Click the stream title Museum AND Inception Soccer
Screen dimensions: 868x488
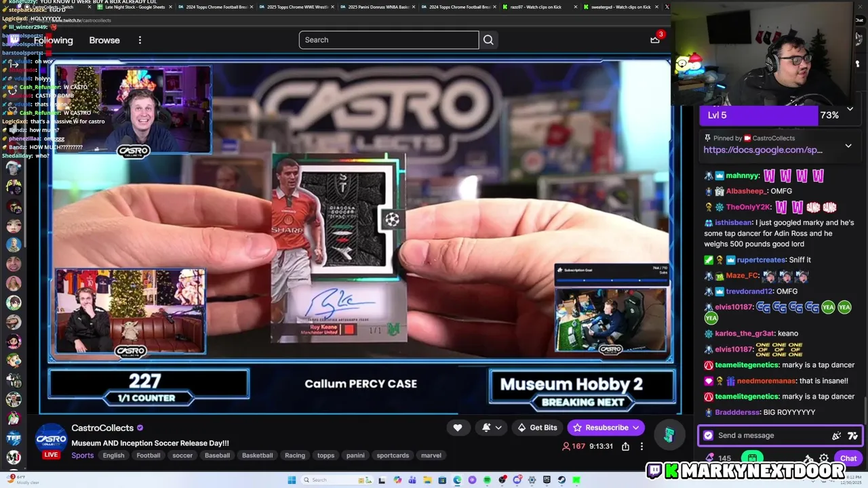click(151, 443)
